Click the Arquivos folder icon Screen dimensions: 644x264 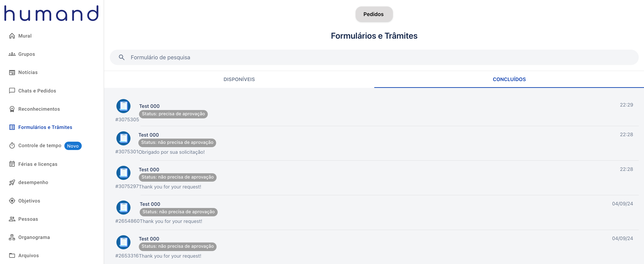12,255
